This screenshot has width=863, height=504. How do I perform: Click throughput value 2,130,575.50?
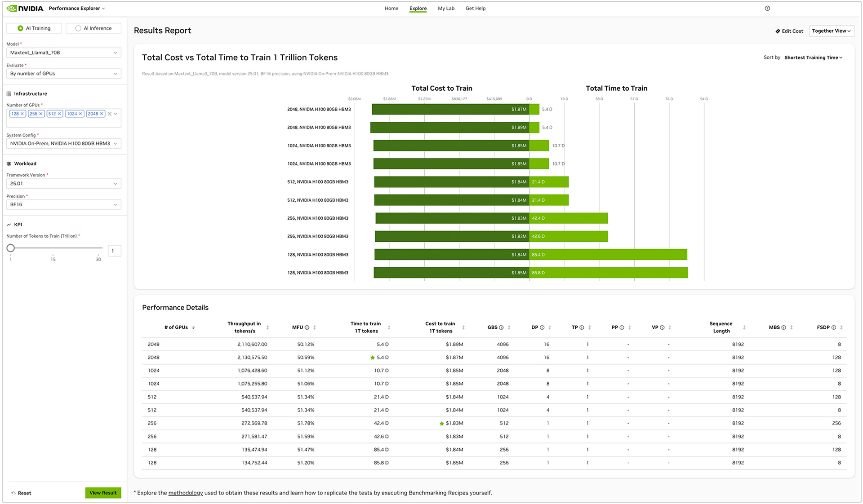point(252,358)
